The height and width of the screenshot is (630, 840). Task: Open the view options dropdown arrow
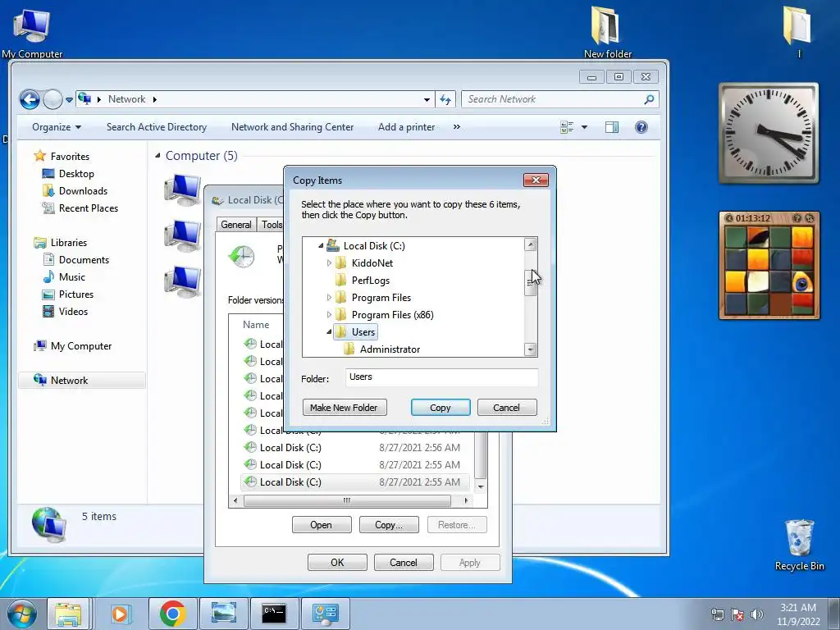pyautogui.click(x=584, y=127)
